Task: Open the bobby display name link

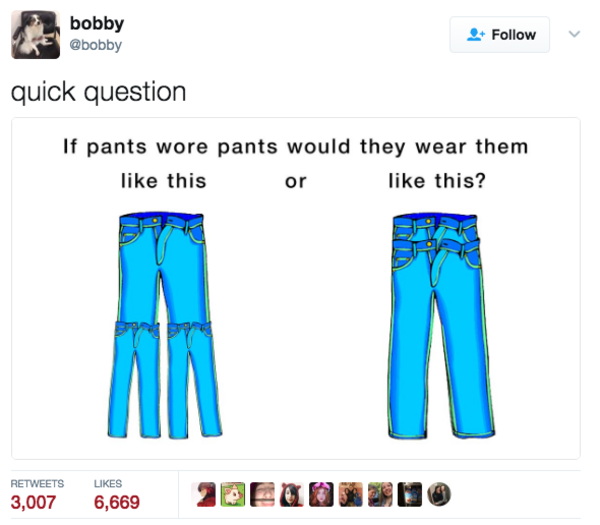Action: (x=97, y=23)
